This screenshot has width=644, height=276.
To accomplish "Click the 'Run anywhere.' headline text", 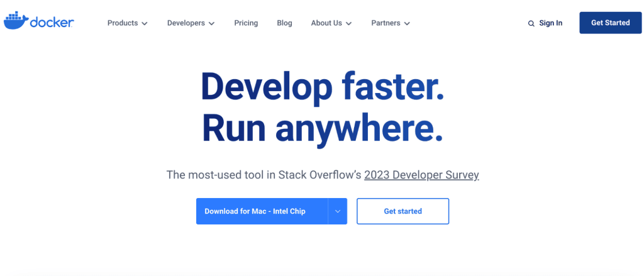I will (323, 130).
